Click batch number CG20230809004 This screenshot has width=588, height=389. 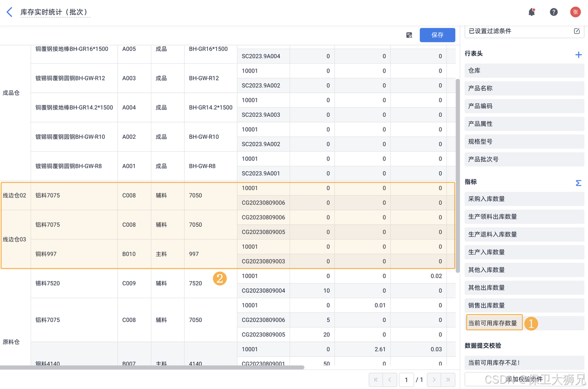[263, 290]
